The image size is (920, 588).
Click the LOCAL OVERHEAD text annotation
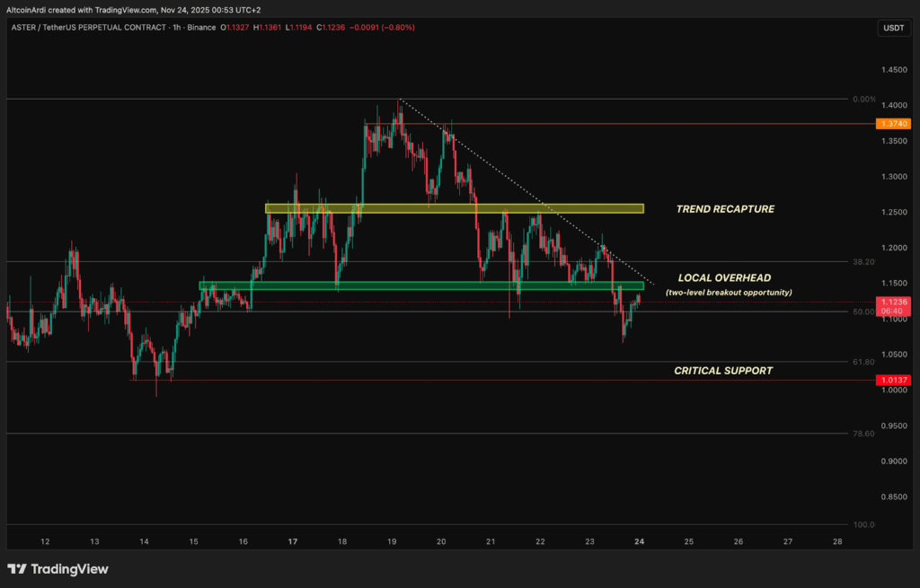tap(724, 278)
